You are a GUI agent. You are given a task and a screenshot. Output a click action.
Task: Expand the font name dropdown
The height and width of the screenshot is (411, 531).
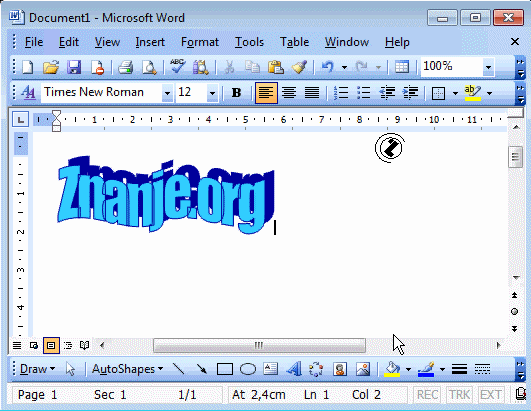click(x=167, y=93)
